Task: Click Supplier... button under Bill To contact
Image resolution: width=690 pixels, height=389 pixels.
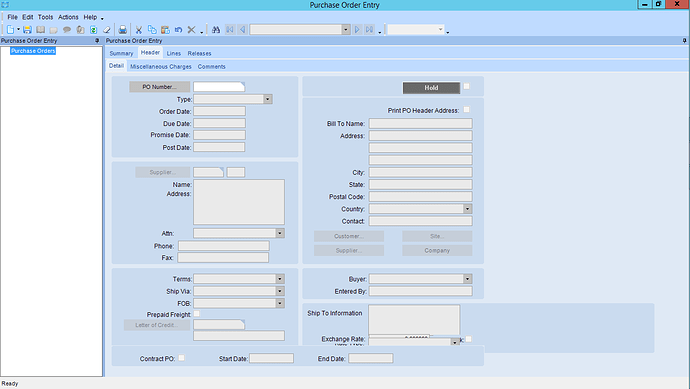Action: [x=349, y=250]
